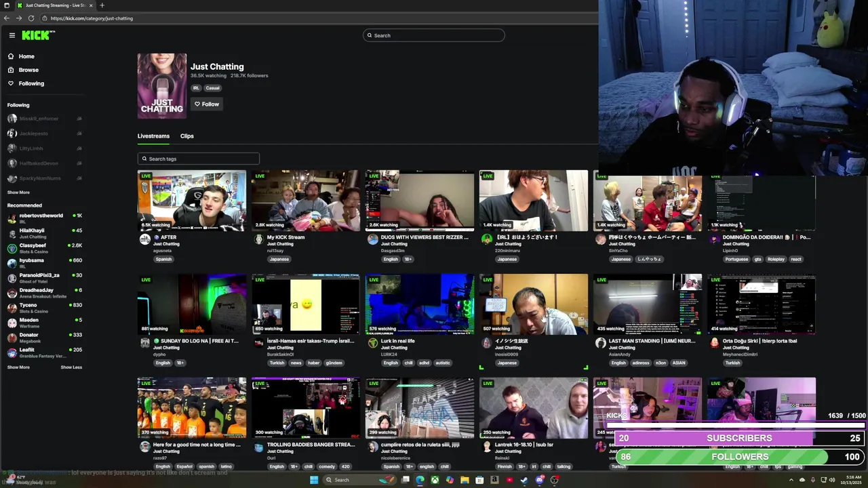Click 220ninimaru channel avatar
The height and width of the screenshot is (488, 868).
(x=486, y=239)
